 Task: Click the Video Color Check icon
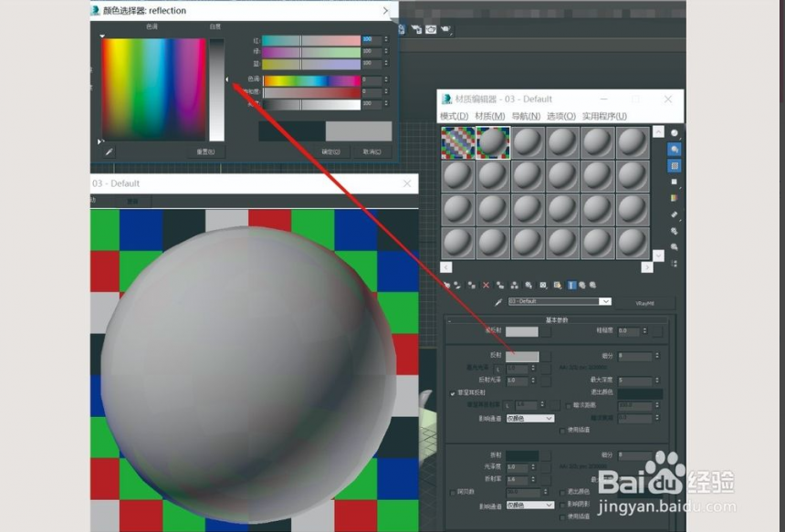(675, 198)
